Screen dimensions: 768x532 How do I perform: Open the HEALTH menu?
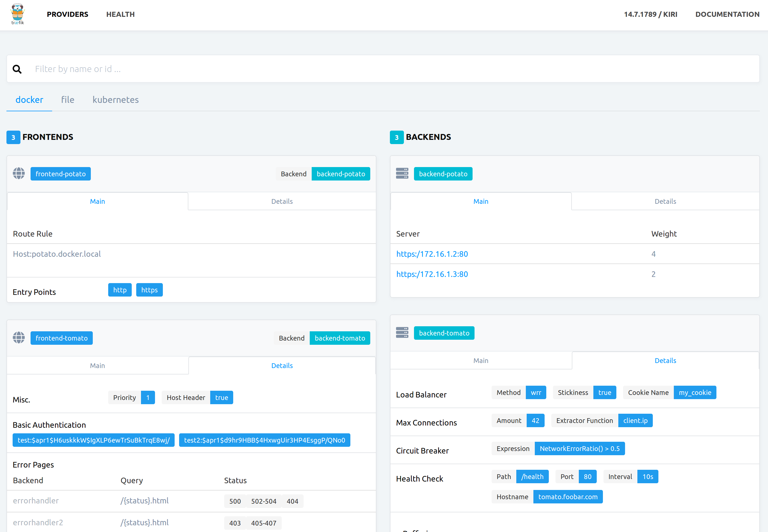coord(120,14)
